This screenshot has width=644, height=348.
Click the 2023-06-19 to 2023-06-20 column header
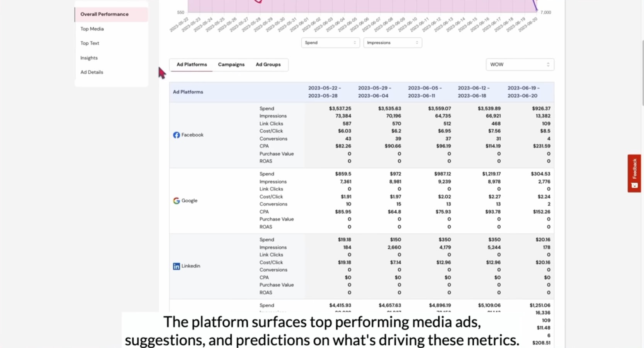(x=523, y=92)
